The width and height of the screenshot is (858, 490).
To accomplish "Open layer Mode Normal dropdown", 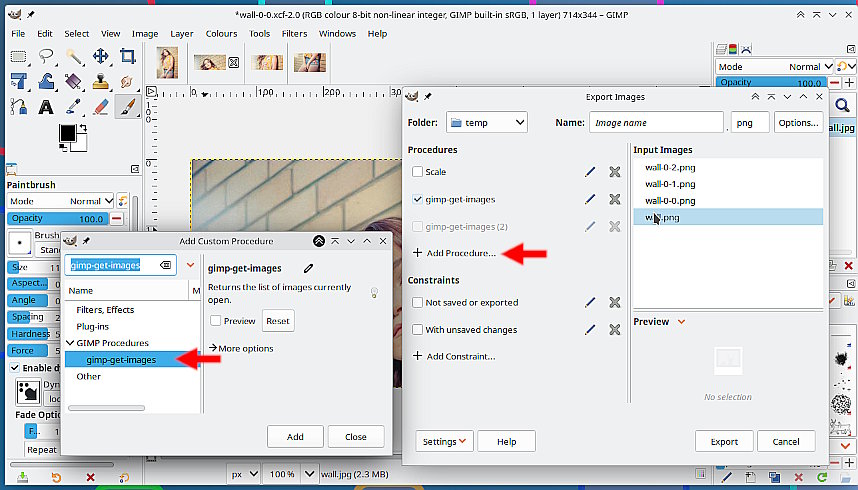I will (774, 67).
